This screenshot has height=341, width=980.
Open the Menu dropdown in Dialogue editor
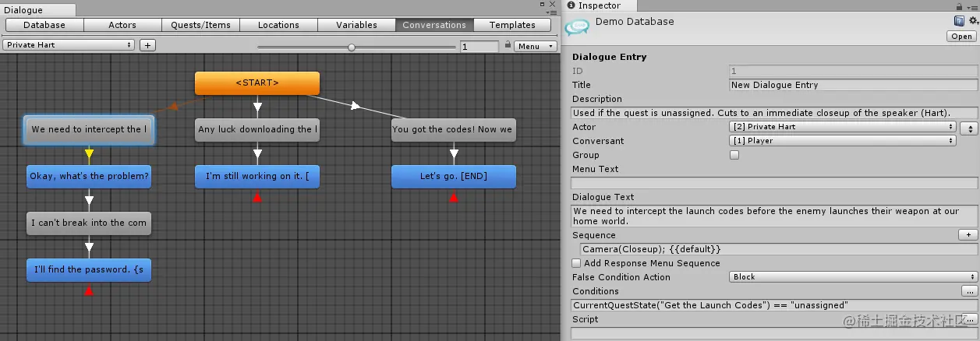click(536, 47)
